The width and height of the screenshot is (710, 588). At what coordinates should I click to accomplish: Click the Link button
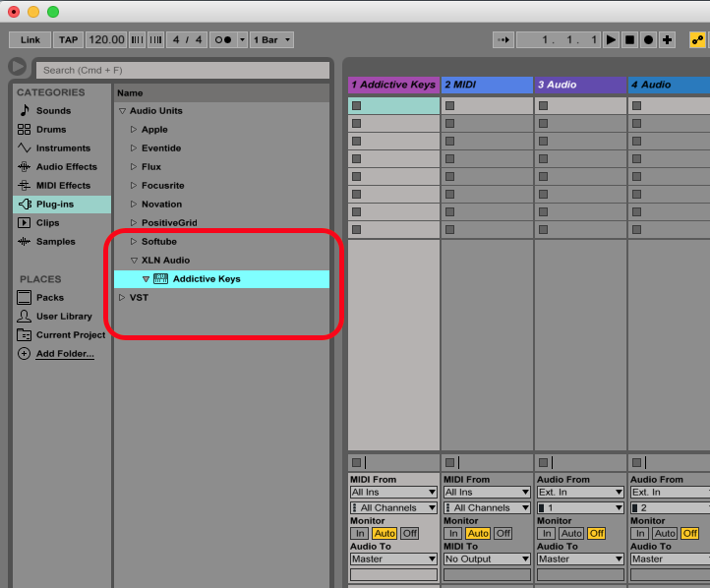[30, 40]
